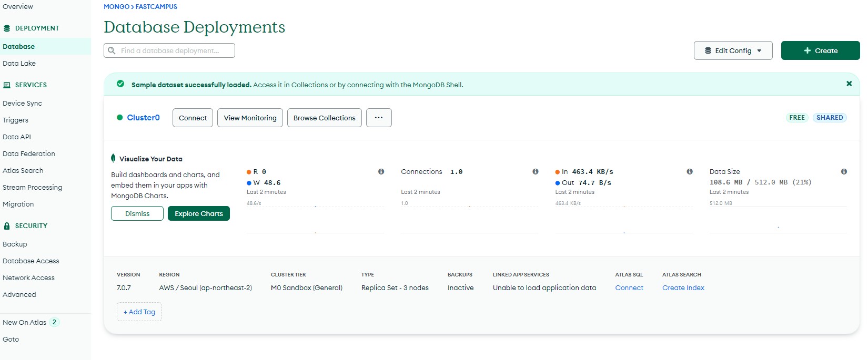868x360 pixels.
Task: Open Browse Collections
Action: coord(324,118)
